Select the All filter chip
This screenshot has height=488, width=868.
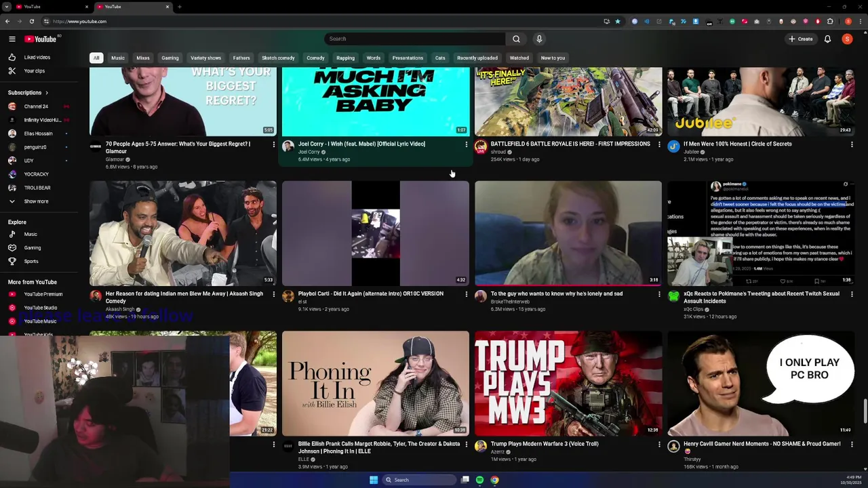96,58
